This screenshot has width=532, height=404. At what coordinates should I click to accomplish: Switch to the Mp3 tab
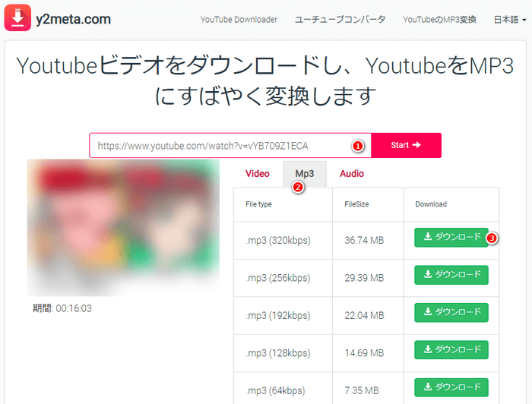coord(305,174)
